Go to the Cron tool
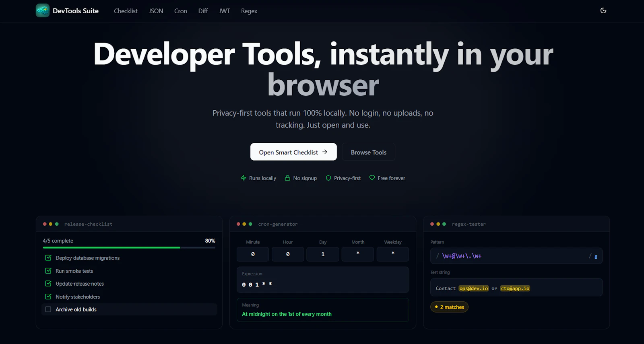The width and height of the screenshot is (644, 344). tap(181, 11)
